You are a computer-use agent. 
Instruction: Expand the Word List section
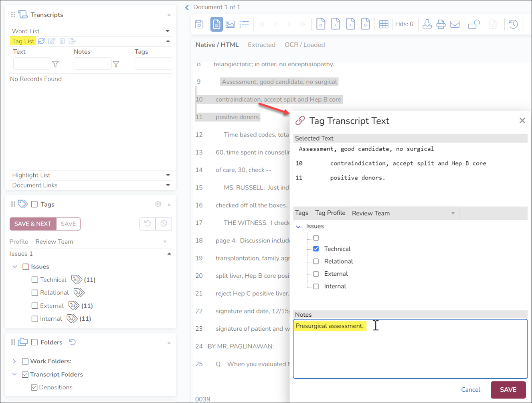click(168, 31)
